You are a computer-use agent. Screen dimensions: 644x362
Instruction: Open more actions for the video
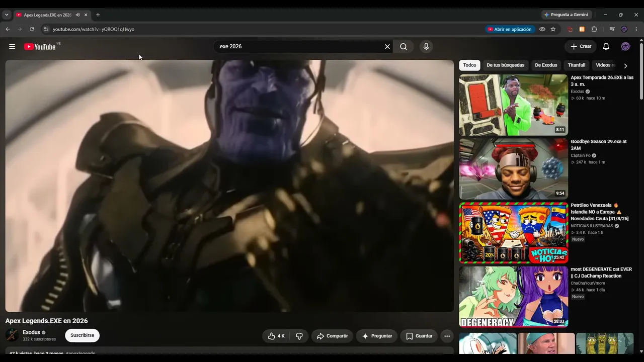coord(447,336)
